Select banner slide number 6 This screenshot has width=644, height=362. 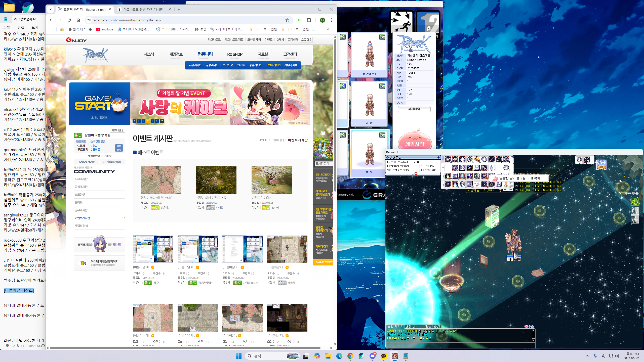(157, 121)
